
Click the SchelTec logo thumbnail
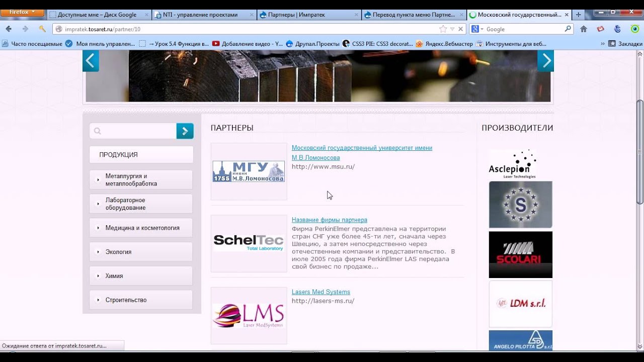click(x=249, y=243)
